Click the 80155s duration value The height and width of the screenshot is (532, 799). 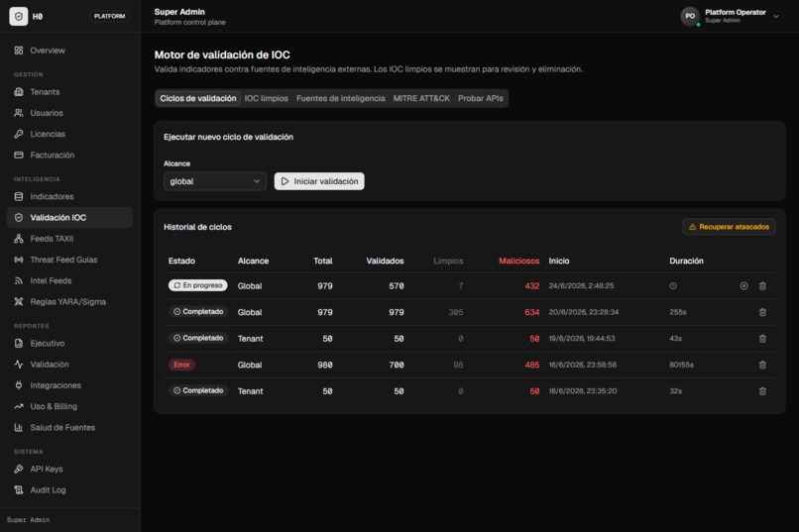coord(681,365)
